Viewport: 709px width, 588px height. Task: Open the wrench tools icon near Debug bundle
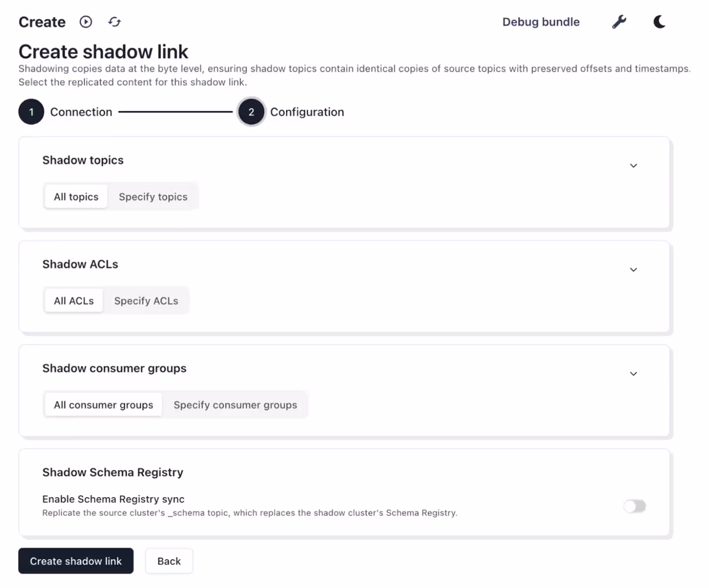(x=619, y=22)
